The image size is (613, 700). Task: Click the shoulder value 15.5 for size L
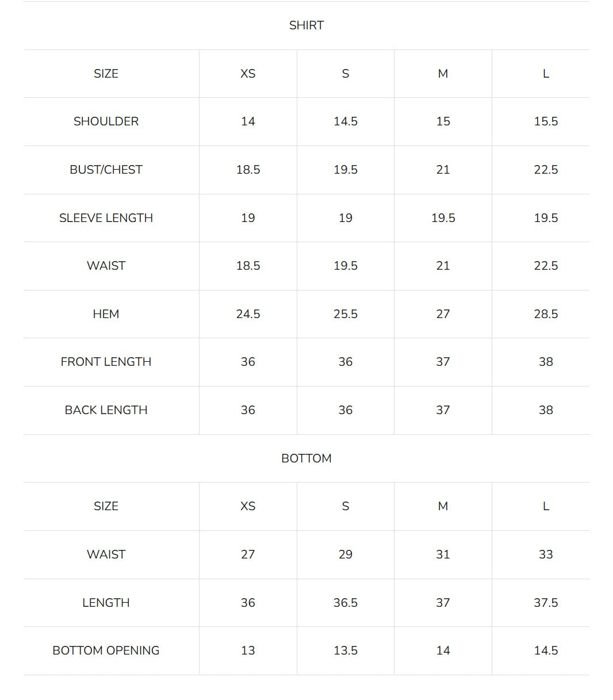click(546, 121)
